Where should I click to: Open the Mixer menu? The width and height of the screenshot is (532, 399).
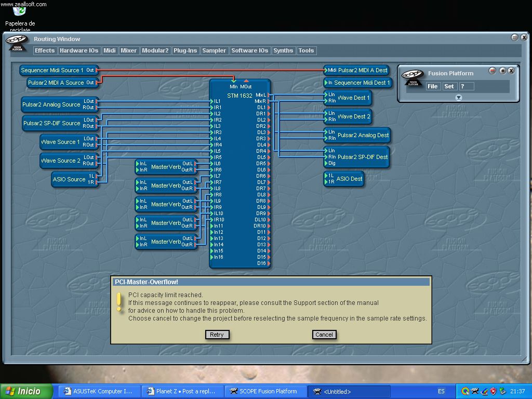tap(129, 50)
